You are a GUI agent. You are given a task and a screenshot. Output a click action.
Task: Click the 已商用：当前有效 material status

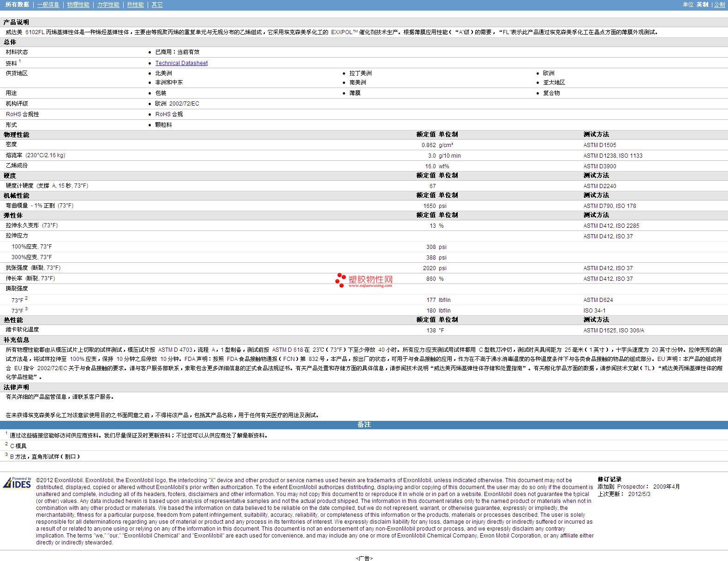click(177, 52)
